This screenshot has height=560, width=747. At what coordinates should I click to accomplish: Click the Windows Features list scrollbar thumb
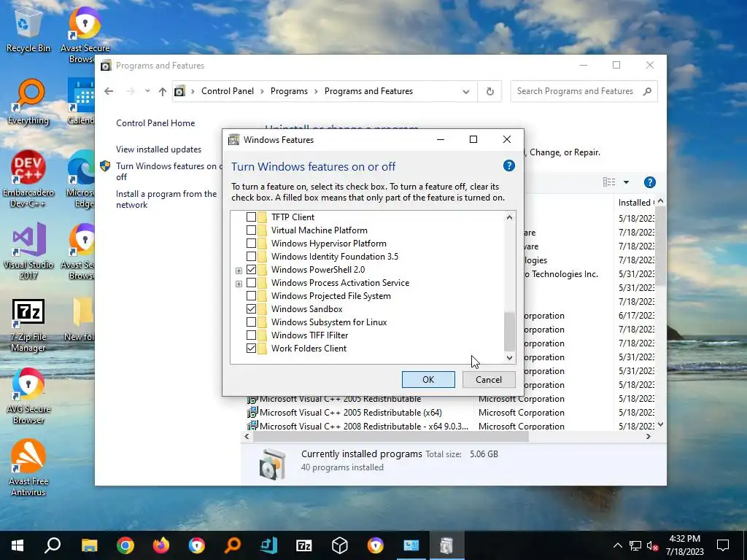509,332
